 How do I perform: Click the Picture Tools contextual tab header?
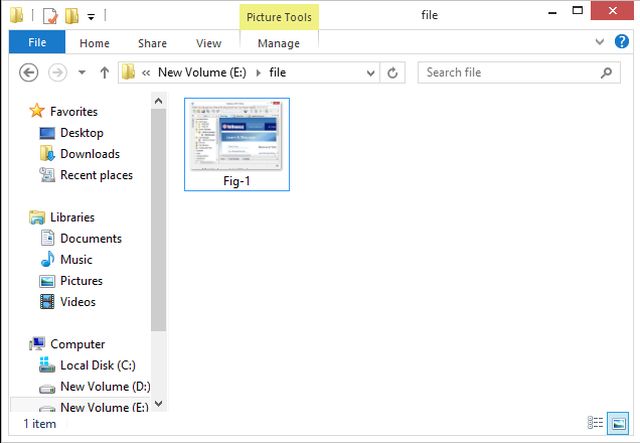pos(279,17)
